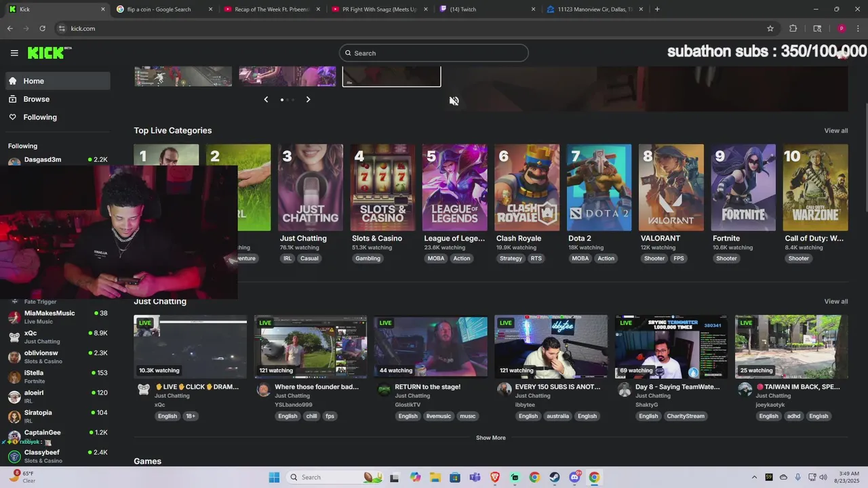This screenshot has height=488, width=868.
Task: Click the Kick search field
Action: click(434, 53)
